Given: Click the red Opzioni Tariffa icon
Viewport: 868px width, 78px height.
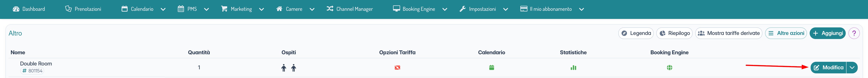Looking at the screenshot, I should click(x=397, y=68).
